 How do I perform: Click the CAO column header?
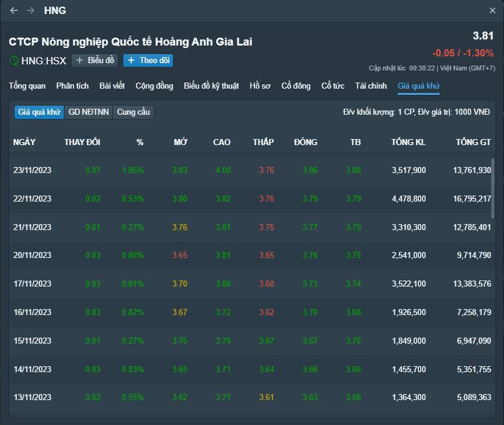(222, 142)
